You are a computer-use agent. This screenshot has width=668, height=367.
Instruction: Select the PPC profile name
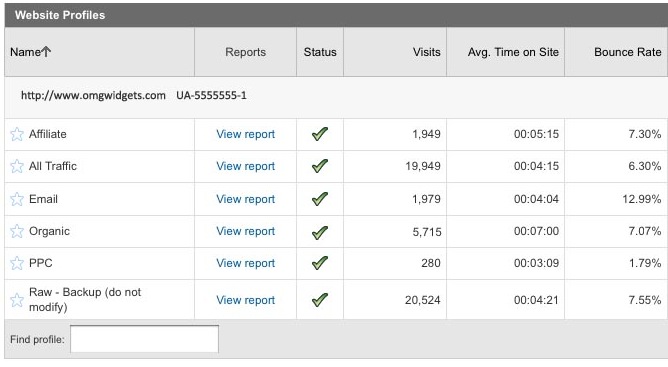tap(40, 263)
